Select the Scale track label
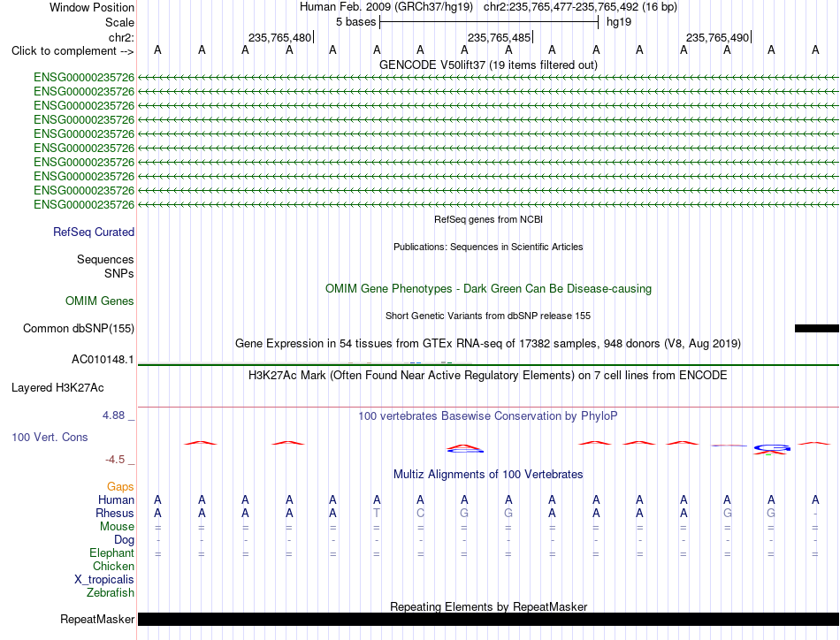The width and height of the screenshot is (840, 640). click(x=119, y=22)
